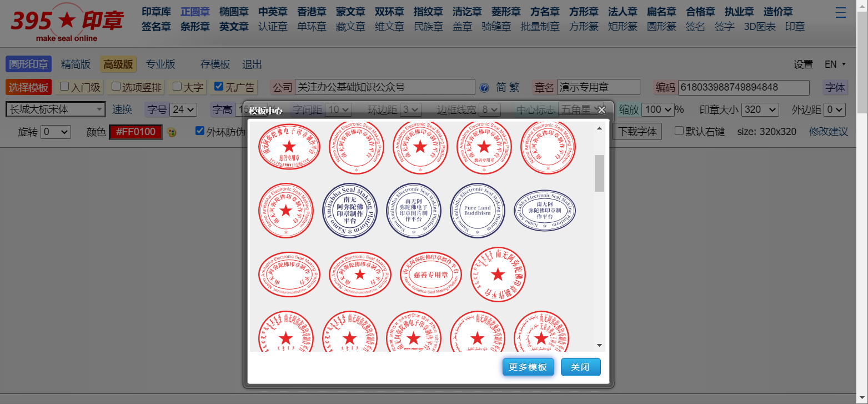This screenshot has height=404, width=868.
Task: Open the 椭圆章 navigation item
Action: 234,12
